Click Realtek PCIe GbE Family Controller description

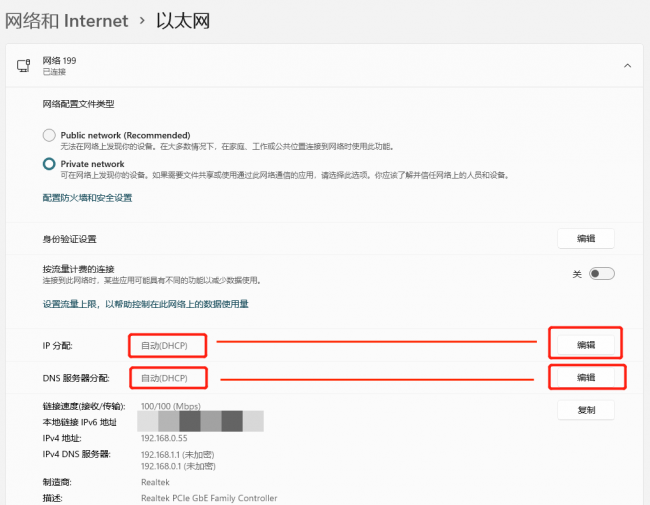209,498
